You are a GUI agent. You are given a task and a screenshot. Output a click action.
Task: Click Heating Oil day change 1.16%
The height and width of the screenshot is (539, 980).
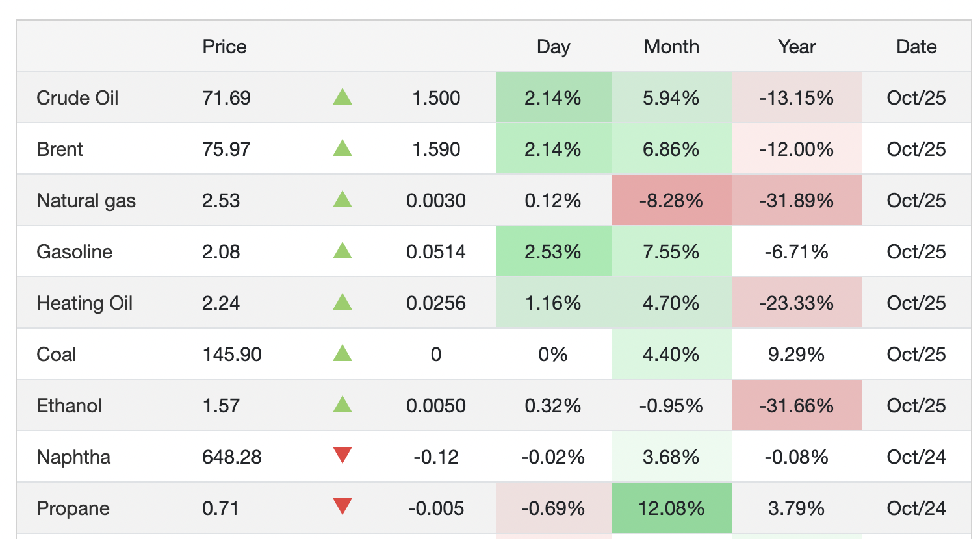pos(553,303)
